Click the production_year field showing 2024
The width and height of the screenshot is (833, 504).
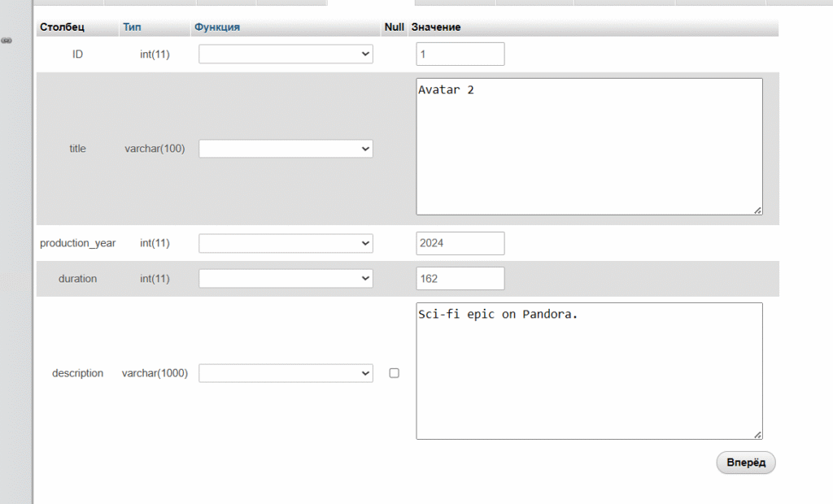point(460,243)
